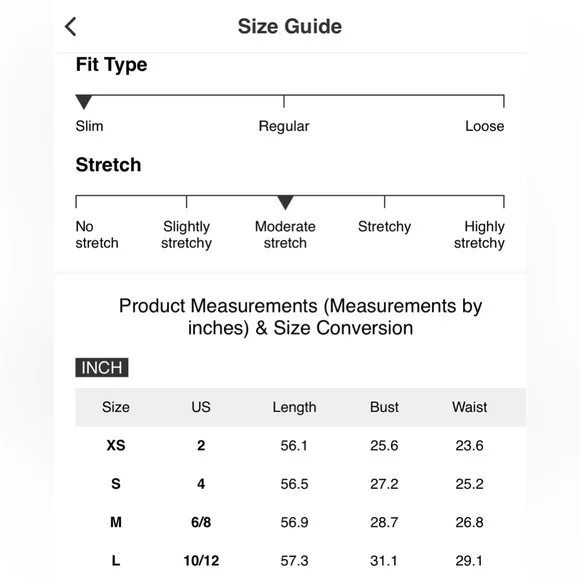The height and width of the screenshot is (580, 580).
Task: Select the US column header
Action: tap(201, 407)
